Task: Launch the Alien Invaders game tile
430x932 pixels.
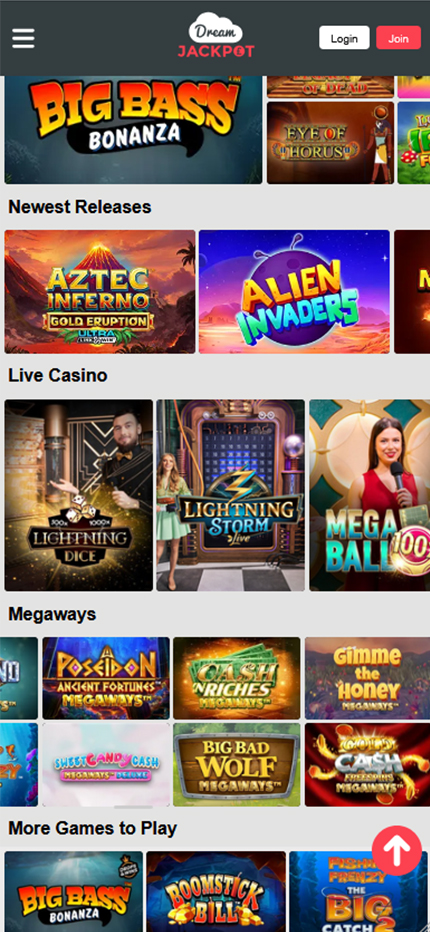Action: (x=294, y=292)
